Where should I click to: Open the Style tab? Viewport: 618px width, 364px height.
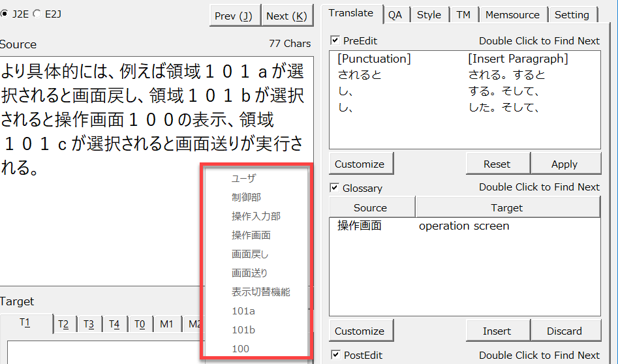429,14
